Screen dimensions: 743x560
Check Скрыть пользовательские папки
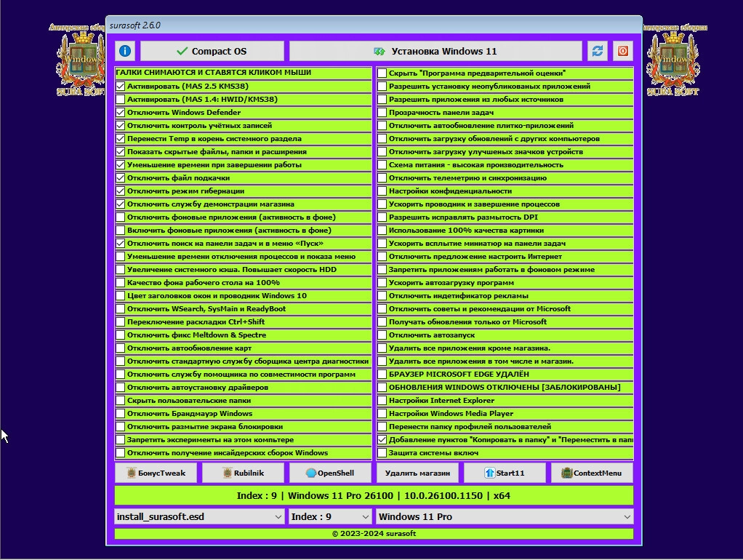pos(121,401)
